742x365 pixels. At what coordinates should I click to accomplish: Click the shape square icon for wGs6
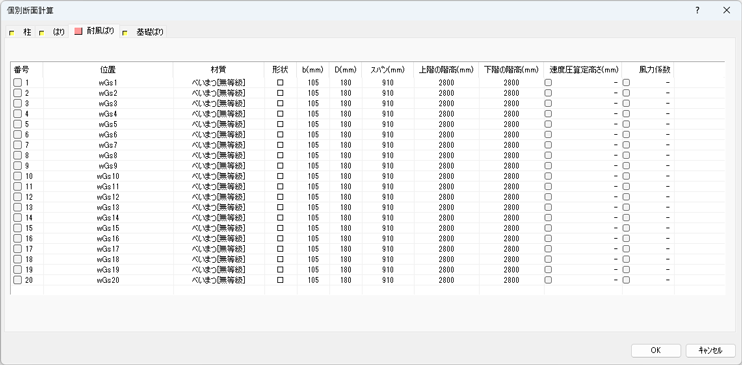coord(280,134)
